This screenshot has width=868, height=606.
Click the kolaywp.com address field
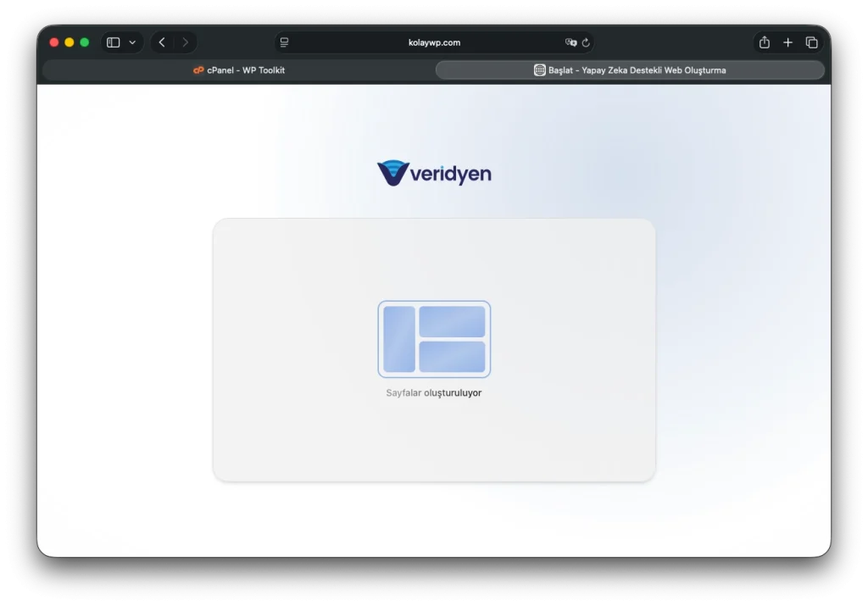click(x=435, y=42)
